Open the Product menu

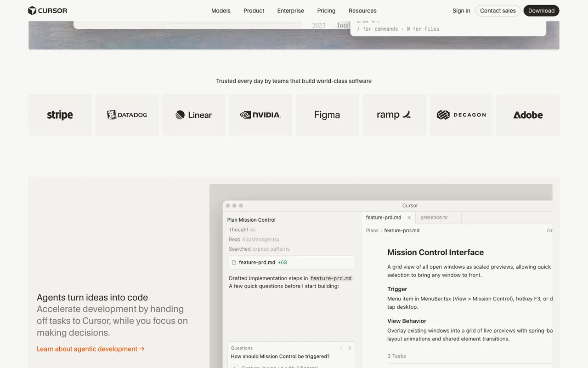[x=254, y=11]
